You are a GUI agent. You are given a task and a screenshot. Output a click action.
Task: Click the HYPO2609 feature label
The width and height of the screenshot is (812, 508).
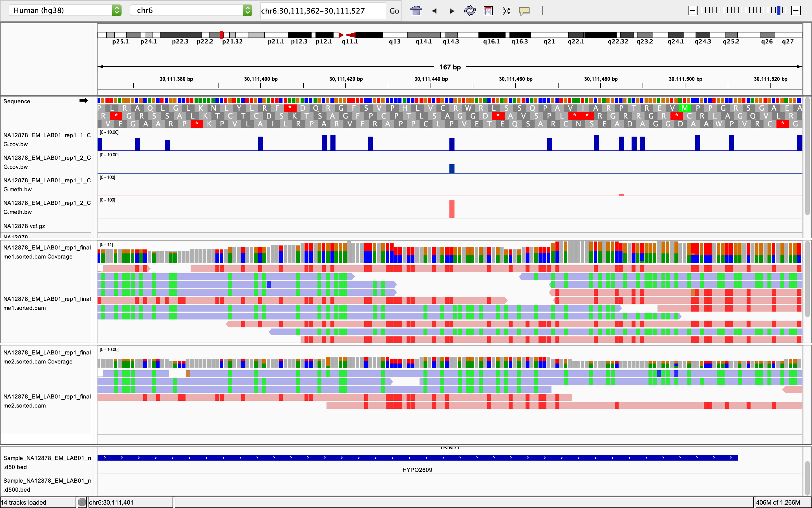click(x=417, y=470)
